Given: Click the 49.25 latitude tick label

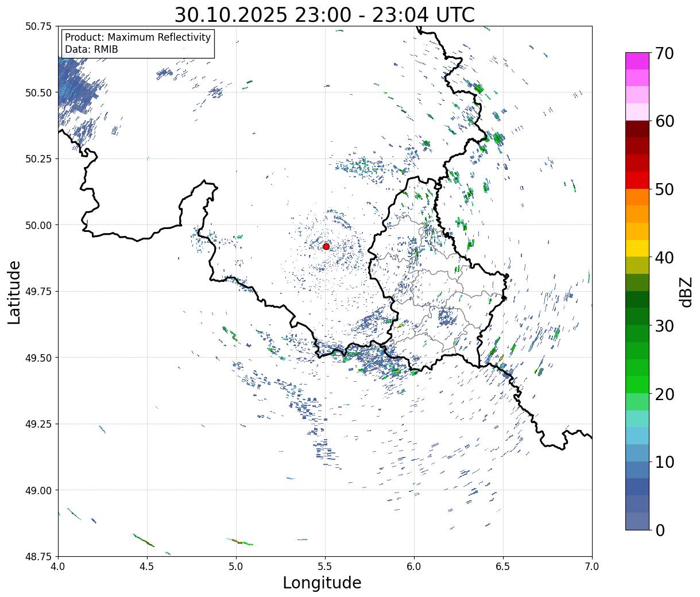Looking at the screenshot, I should 38,424.
